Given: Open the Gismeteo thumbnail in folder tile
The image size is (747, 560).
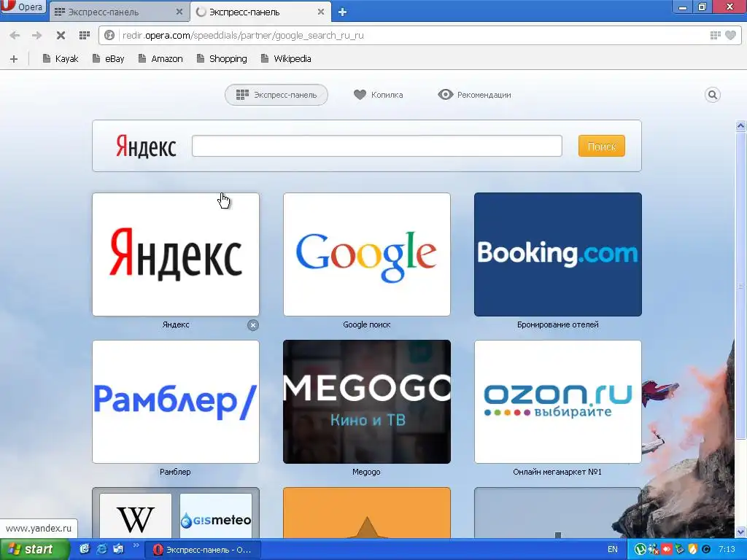Looking at the screenshot, I should pos(216,516).
